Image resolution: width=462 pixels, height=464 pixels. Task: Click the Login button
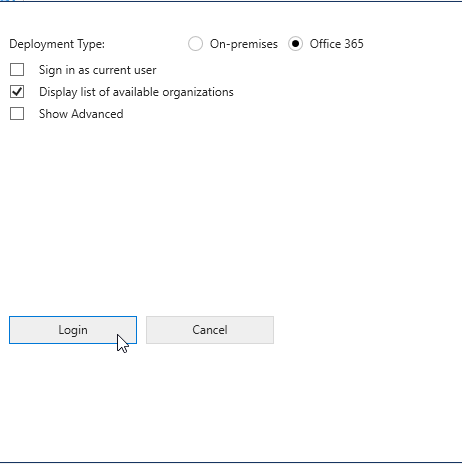[x=73, y=330]
